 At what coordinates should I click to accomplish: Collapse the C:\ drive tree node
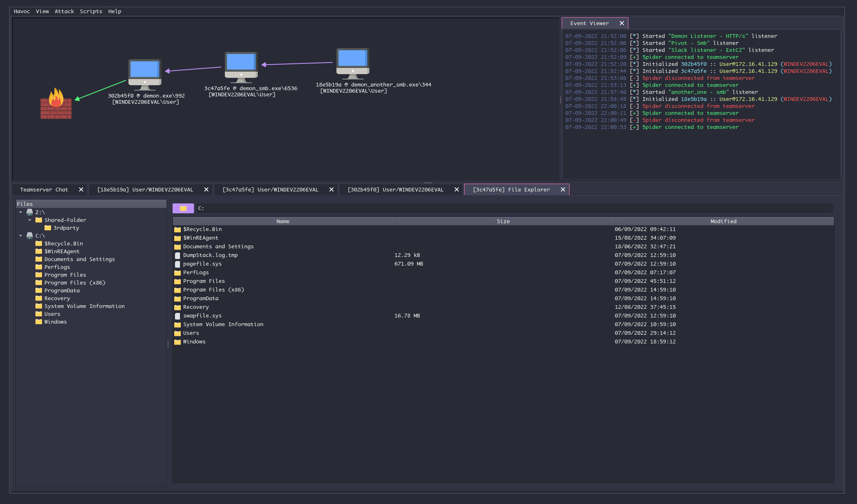click(21, 236)
